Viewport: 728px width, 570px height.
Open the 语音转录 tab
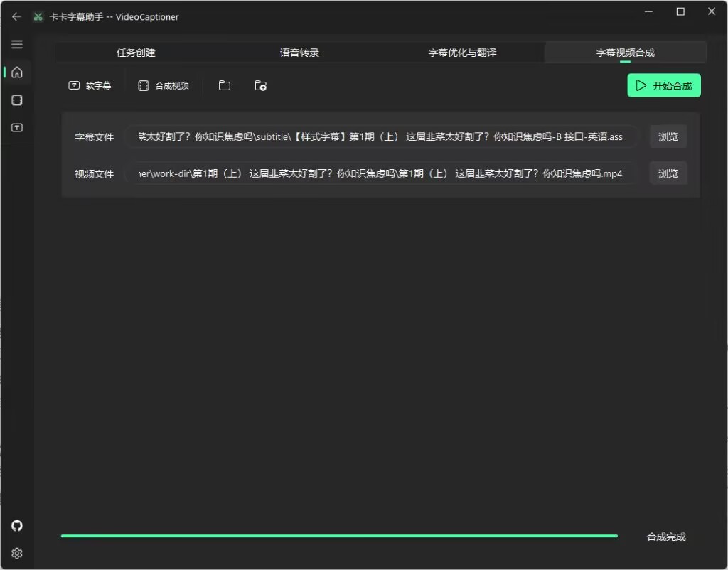point(299,52)
